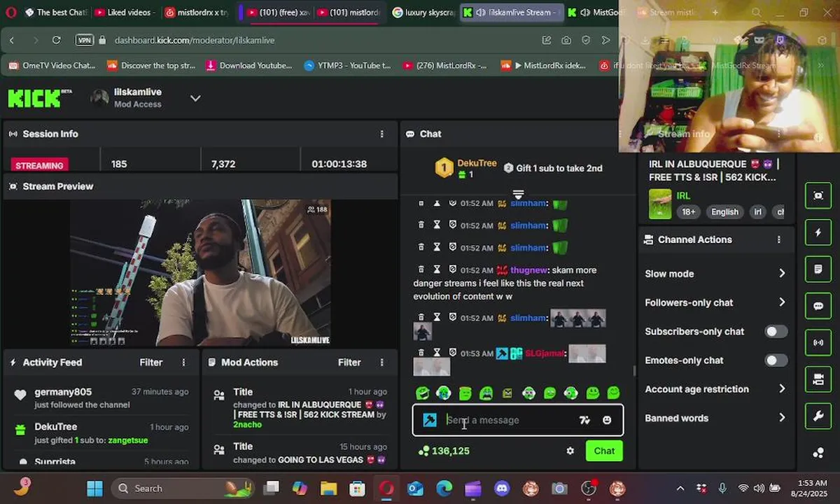Open the lilskamlive channel switcher dropdown
The width and height of the screenshot is (840, 504).
(195, 98)
